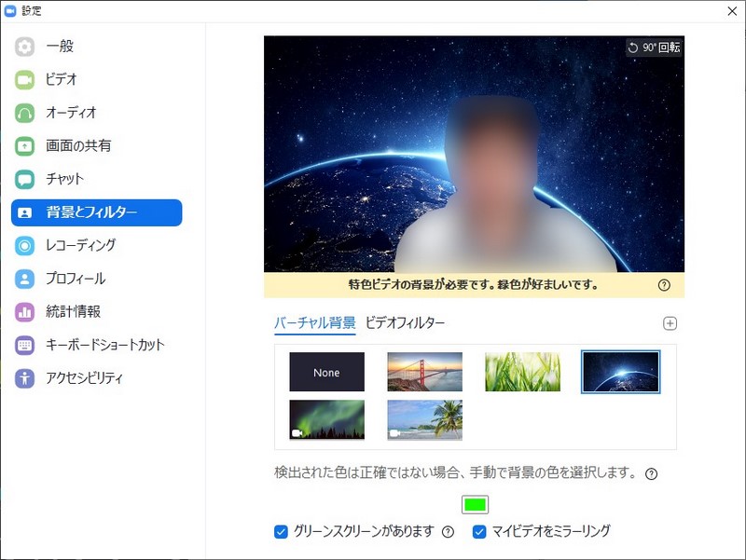Pick the green background color swatch

476,503
